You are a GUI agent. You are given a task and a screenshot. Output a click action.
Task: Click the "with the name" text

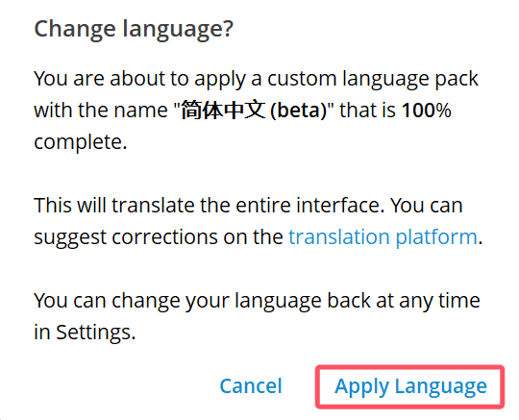point(101,110)
